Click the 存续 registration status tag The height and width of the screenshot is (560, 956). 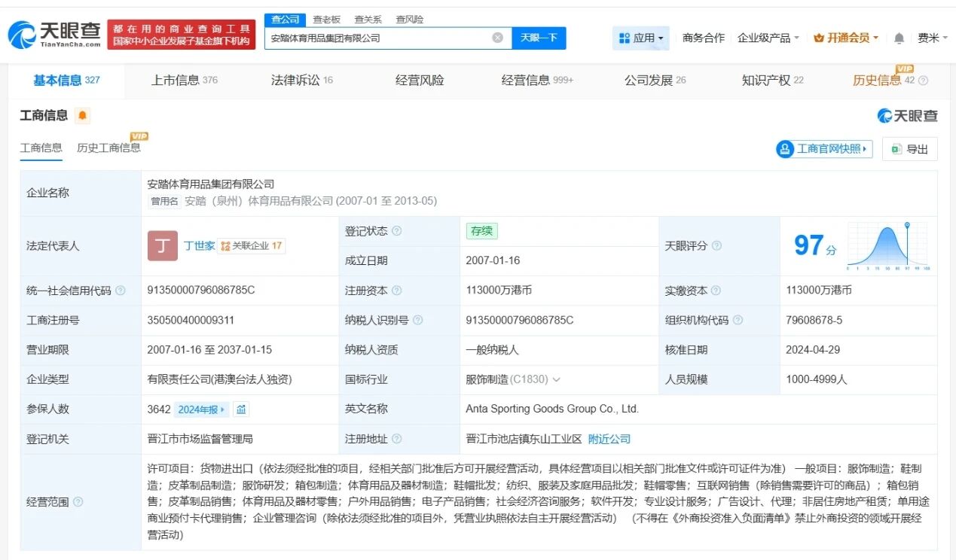pyautogui.click(x=481, y=231)
